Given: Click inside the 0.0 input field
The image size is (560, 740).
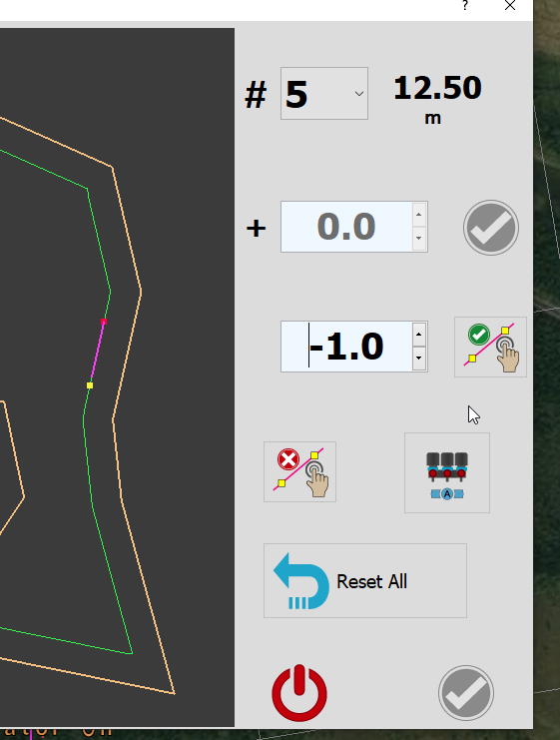Looking at the screenshot, I should point(346,227).
